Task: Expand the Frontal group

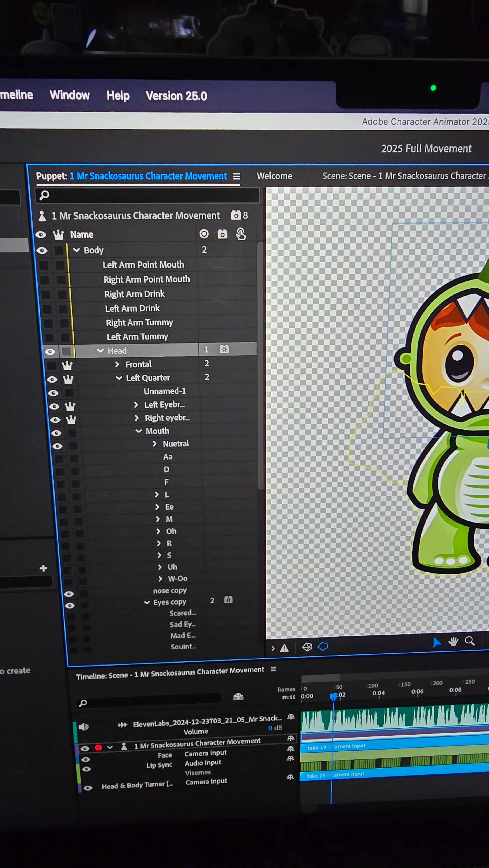Action: pyautogui.click(x=117, y=364)
